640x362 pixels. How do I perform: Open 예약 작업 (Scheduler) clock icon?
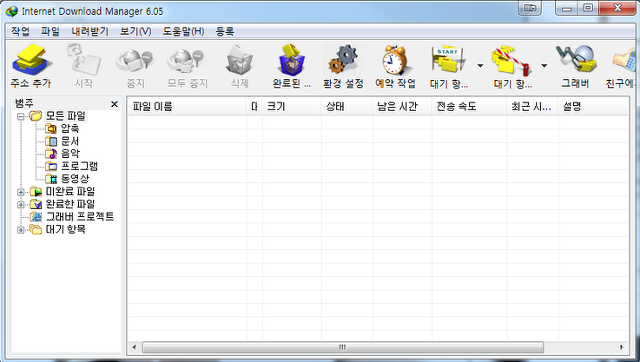(x=395, y=60)
